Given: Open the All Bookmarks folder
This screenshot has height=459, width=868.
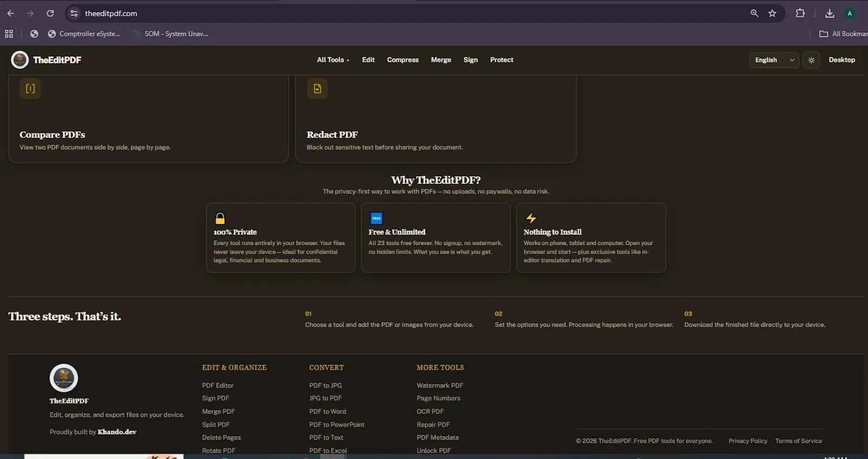Looking at the screenshot, I should point(844,34).
